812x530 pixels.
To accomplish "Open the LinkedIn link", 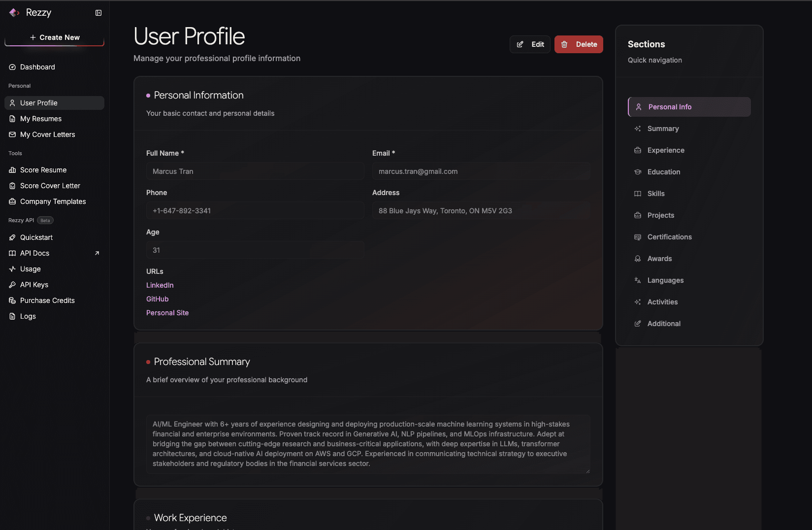I will (160, 285).
